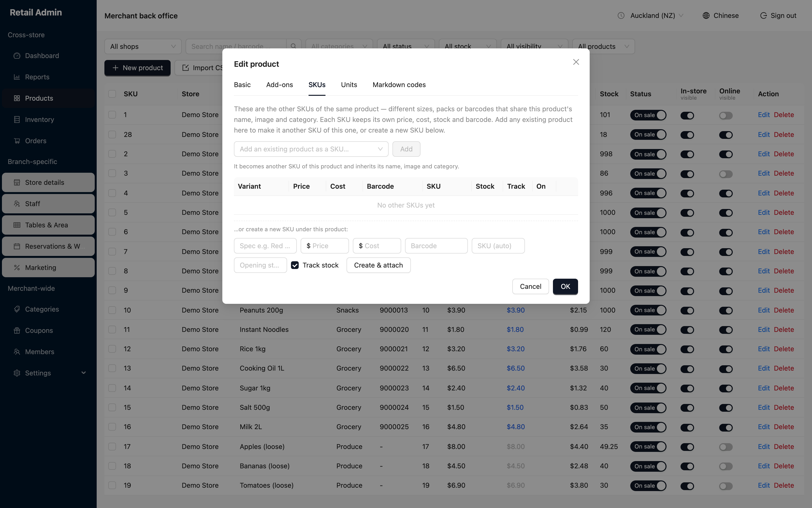Switch to the Basic tab
Screen dimensions: 812x508
242,85
